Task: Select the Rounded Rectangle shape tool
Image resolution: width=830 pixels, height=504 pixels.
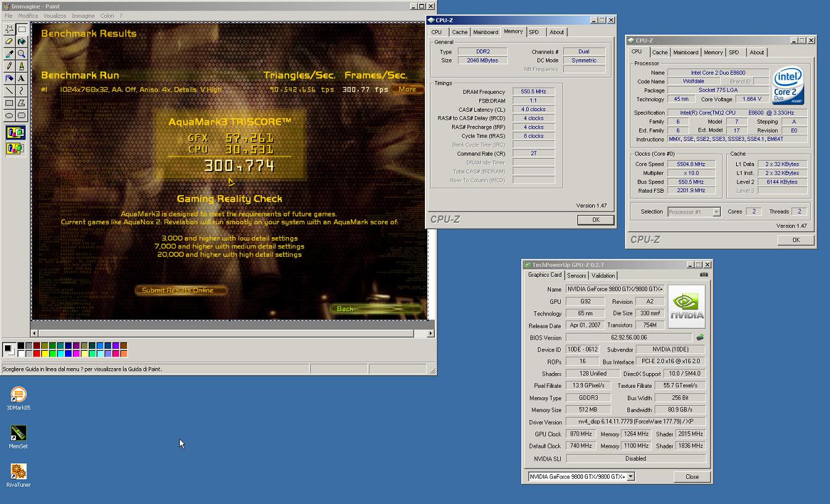Action: (22, 115)
